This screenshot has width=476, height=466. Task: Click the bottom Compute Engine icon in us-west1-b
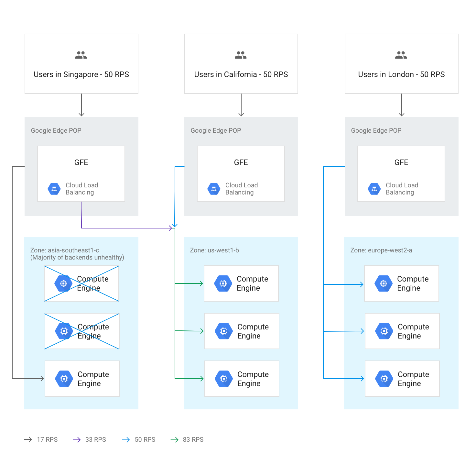pyautogui.click(x=223, y=378)
